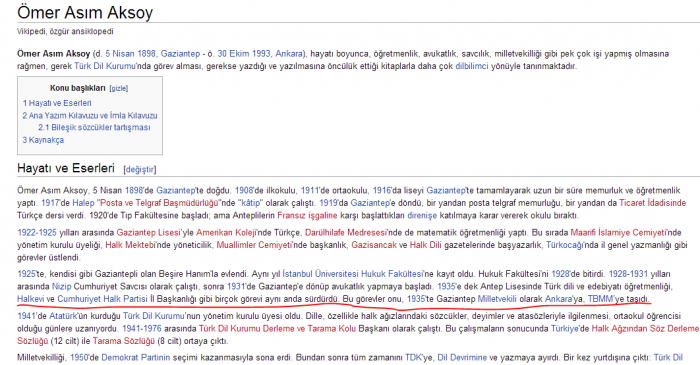Open red link 'Fransız işgaline'
The image size is (700, 365).
[x=307, y=216]
